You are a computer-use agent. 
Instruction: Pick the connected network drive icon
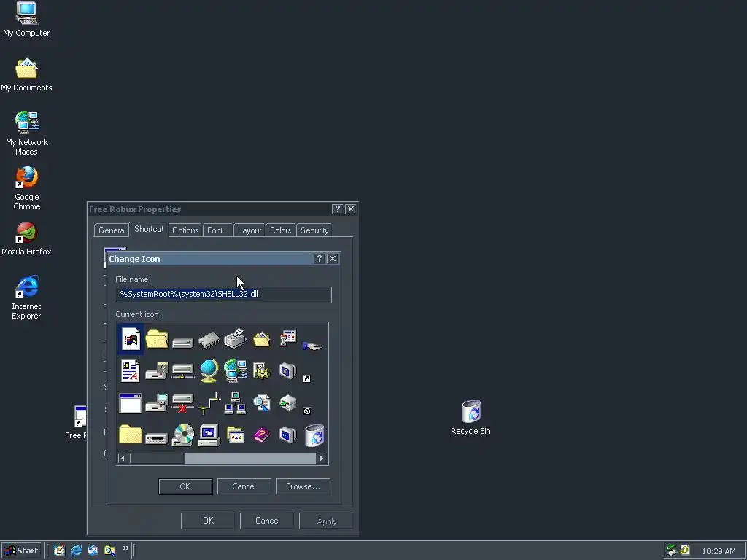tap(183, 371)
